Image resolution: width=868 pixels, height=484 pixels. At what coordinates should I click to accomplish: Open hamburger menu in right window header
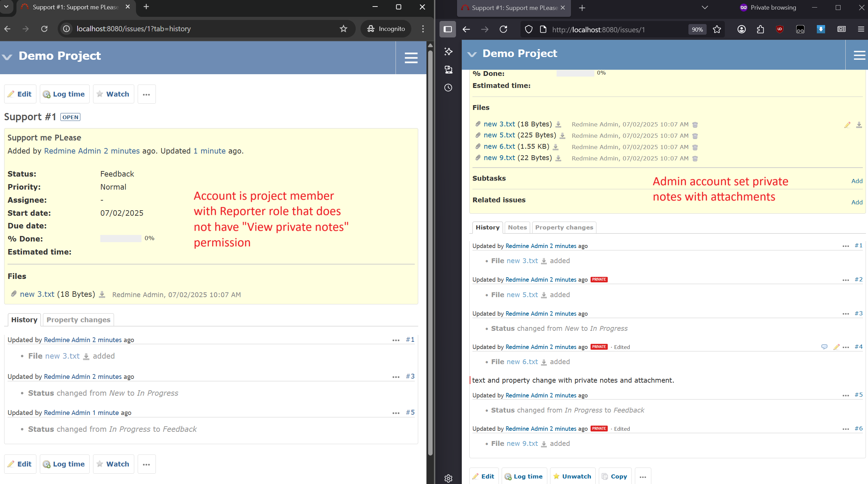coord(859,55)
